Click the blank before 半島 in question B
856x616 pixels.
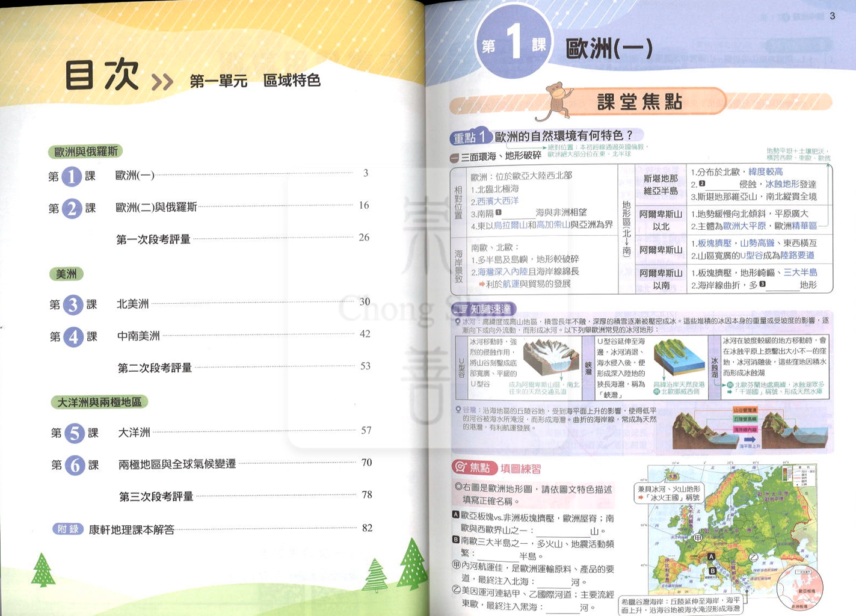tap(497, 556)
